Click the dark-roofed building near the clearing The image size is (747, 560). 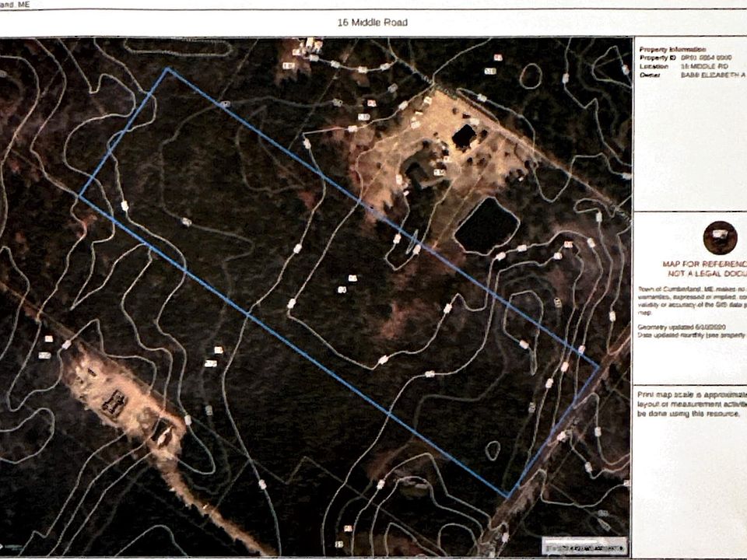(464, 136)
